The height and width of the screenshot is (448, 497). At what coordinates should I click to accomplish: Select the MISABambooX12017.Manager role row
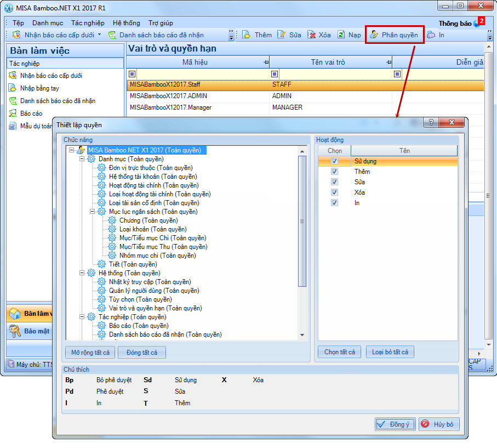tap(305, 107)
